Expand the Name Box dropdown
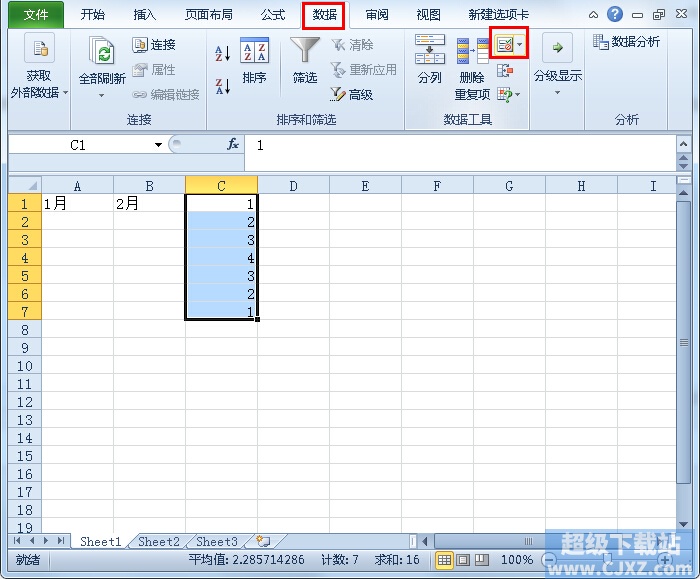700x579 pixels. click(x=158, y=145)
